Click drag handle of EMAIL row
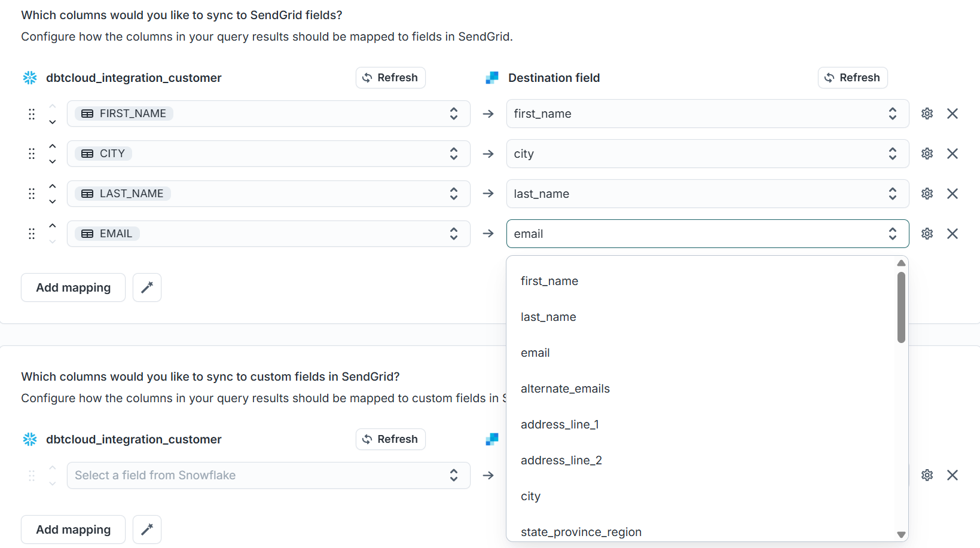Image resolution: width=980 pixels, height=548 pixels. click(32, 234)
